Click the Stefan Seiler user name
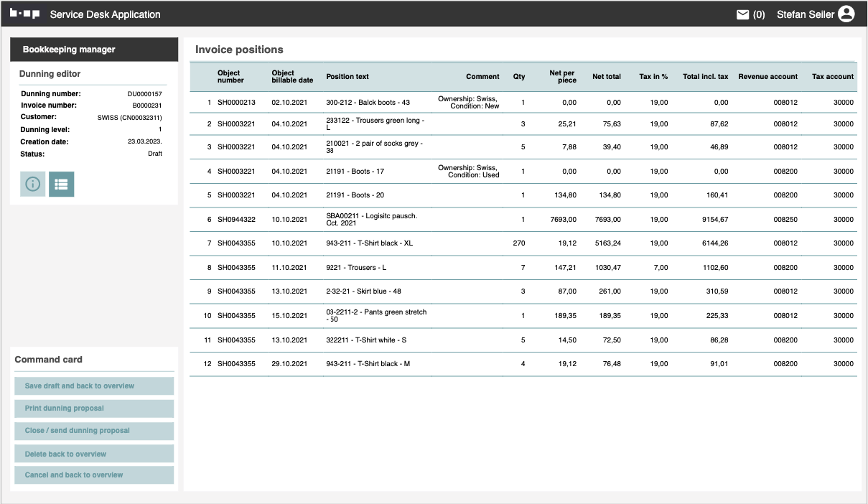 coord(805,14)
